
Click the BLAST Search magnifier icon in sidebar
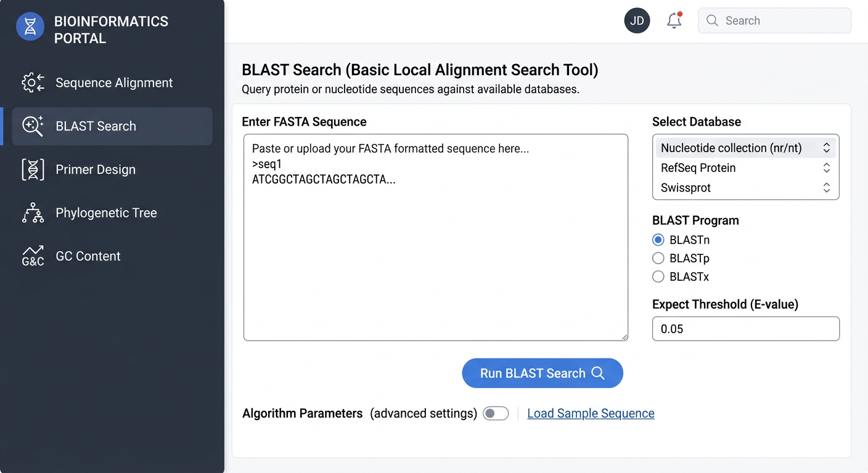pos(33,126)
